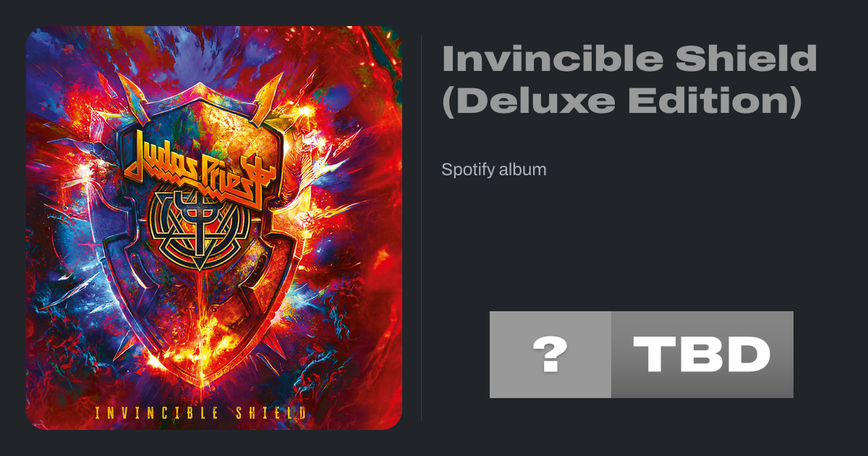
Task: Click the vertical divider beside the cover
Action: (x=421, y=228)
